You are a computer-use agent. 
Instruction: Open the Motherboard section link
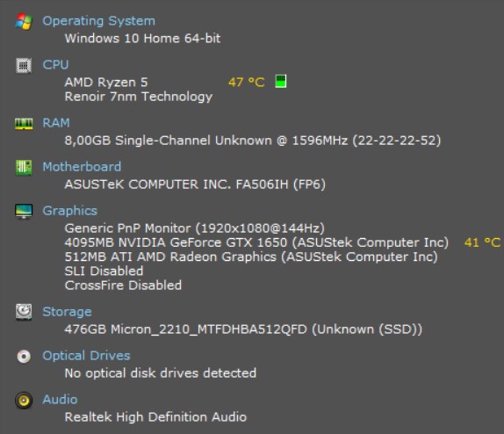click(82, 167)
